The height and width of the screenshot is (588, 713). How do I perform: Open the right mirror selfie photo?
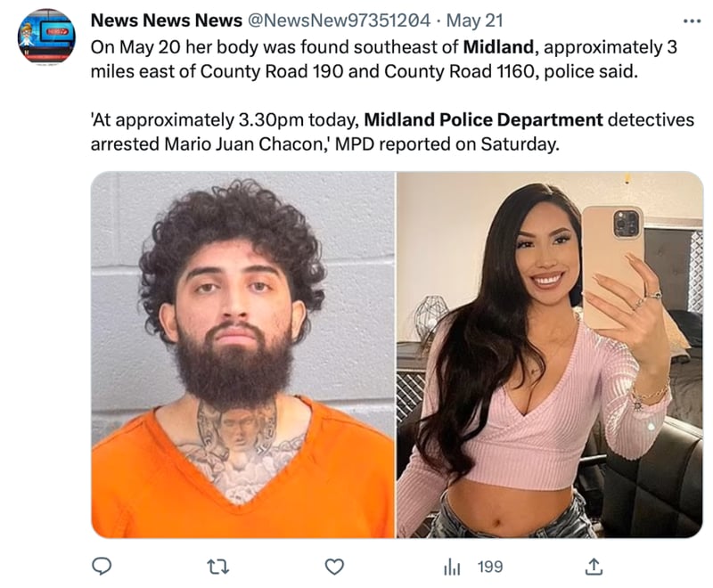550,355
